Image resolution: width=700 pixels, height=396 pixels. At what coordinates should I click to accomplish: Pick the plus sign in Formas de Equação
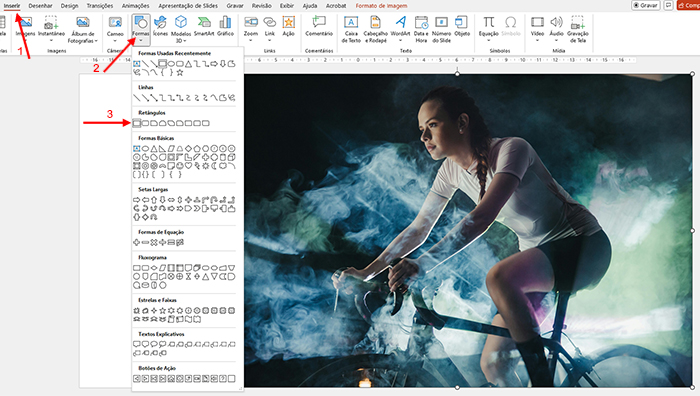click(137, 242)
